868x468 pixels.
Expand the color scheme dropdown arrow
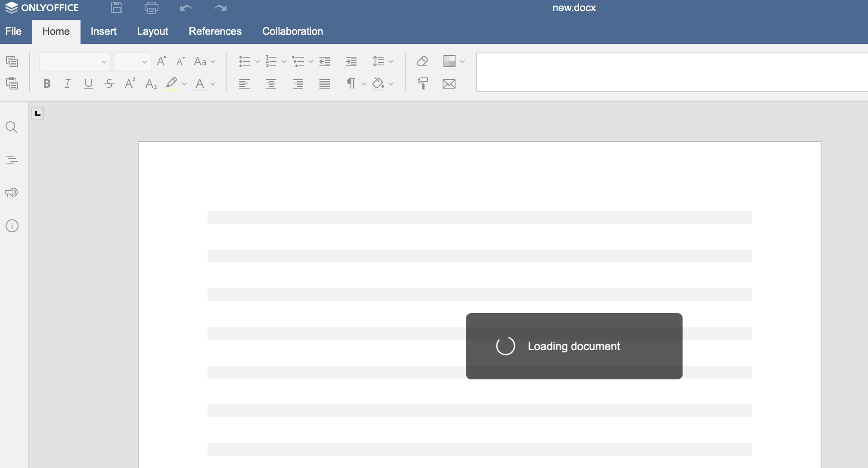(462, 62)
